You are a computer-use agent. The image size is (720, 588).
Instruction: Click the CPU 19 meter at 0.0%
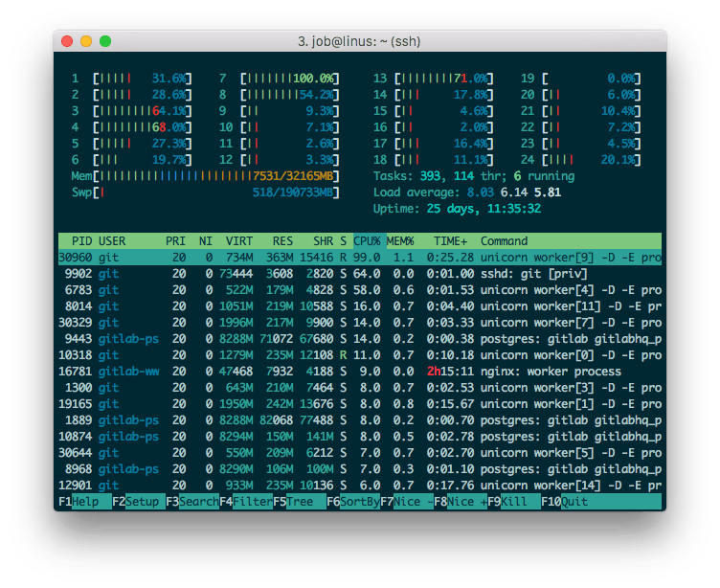pos(581,79)
